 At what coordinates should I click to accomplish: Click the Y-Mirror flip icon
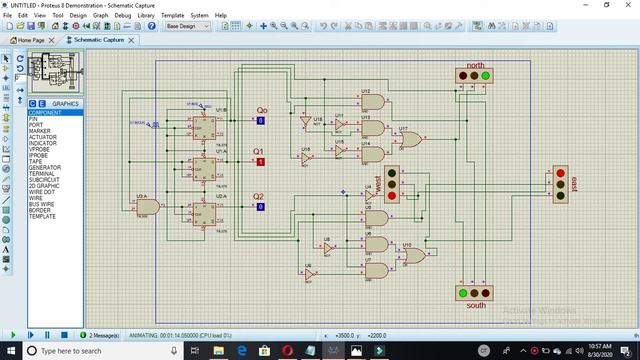pos(20,100)
